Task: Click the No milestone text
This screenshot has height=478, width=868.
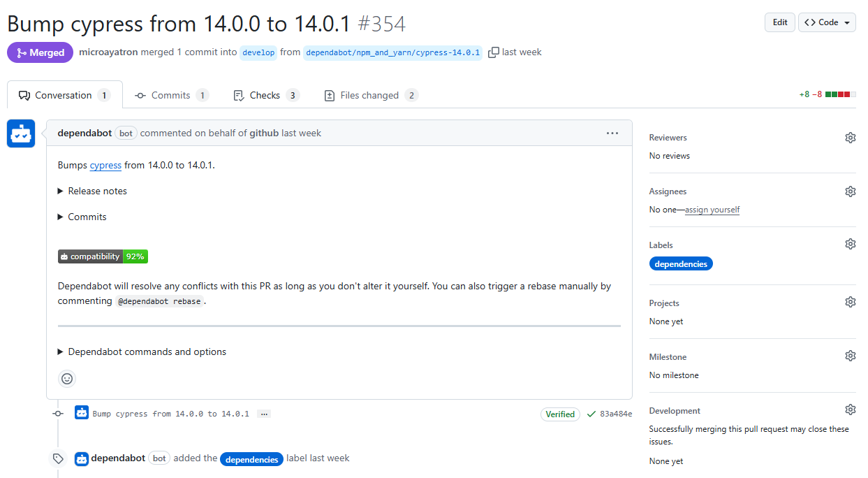Action: tap(674, 375)
